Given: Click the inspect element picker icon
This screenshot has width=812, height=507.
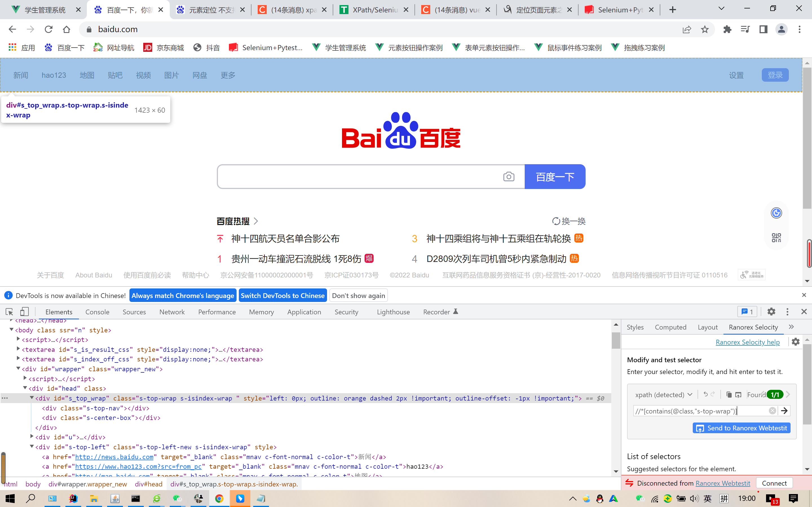Looking at the screenshot, I should point(9,312).
